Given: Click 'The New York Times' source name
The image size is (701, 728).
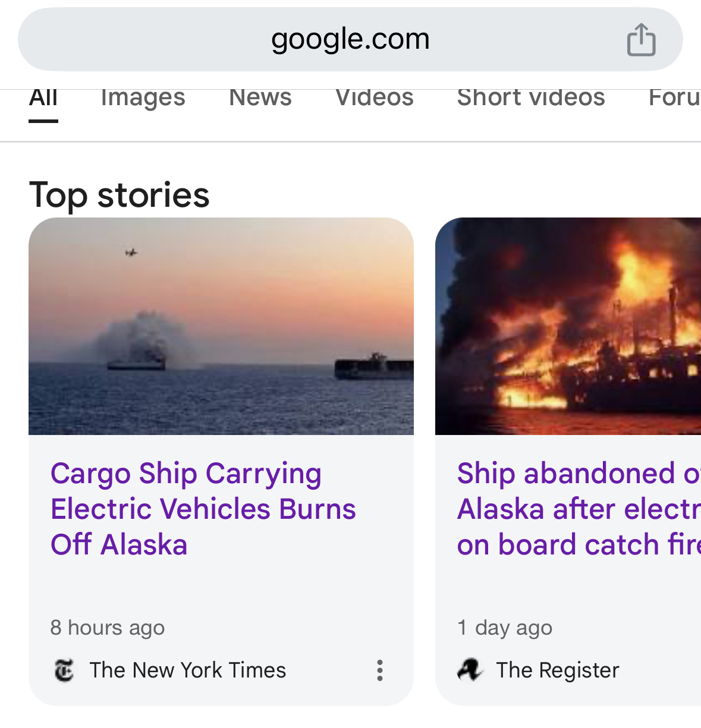Looking at the screenshot, I should (188, 670).
